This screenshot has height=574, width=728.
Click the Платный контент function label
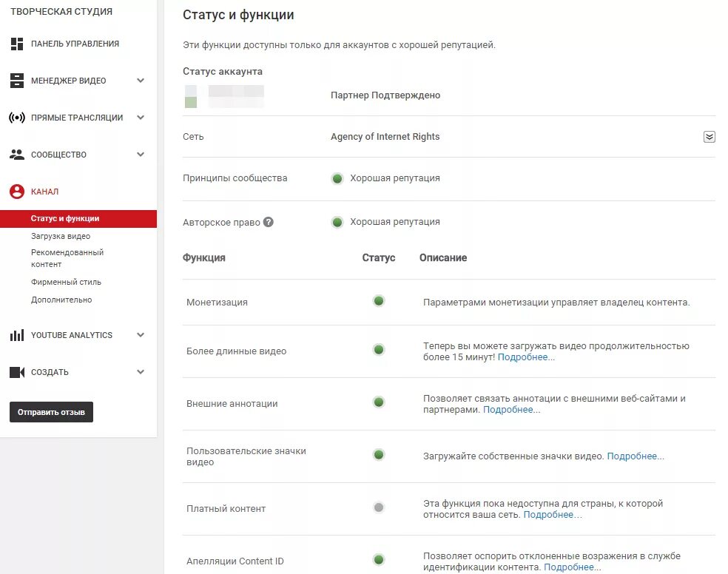pyautogui.click(x=226, y=509)
